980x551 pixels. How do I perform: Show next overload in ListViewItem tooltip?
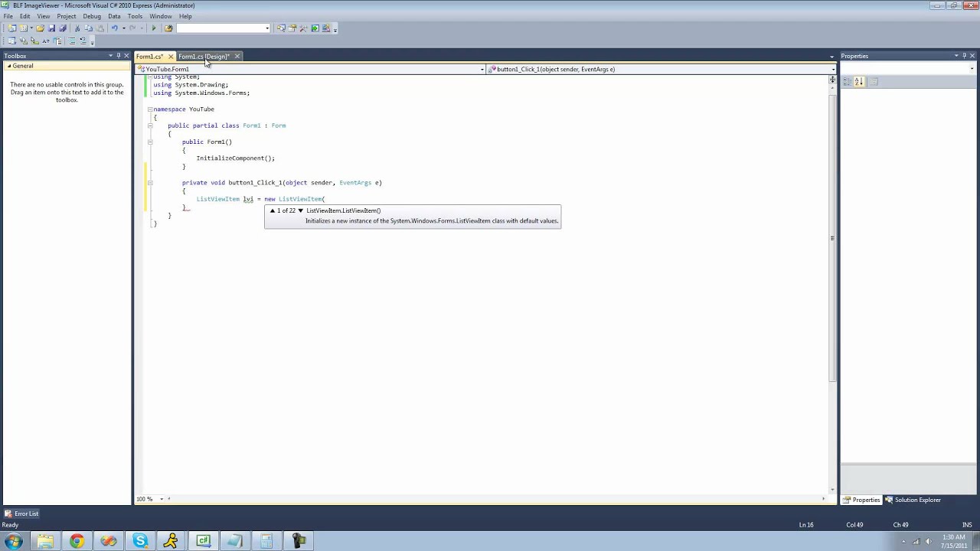pos(300,210)
